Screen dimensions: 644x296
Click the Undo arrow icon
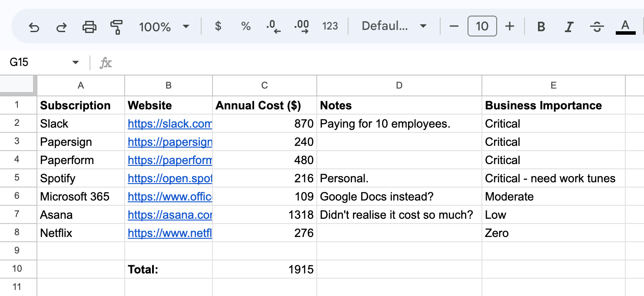(x=34, y=27)
